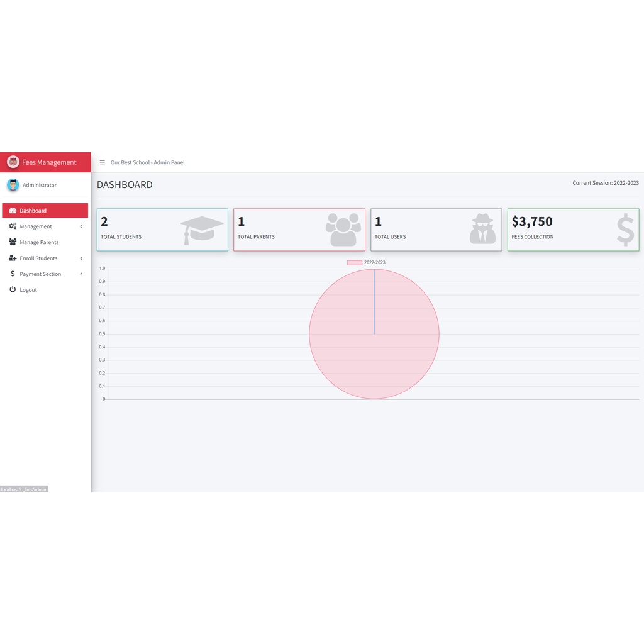Click the dollar icon on Fees Collection card

click(x=625, y=230)
